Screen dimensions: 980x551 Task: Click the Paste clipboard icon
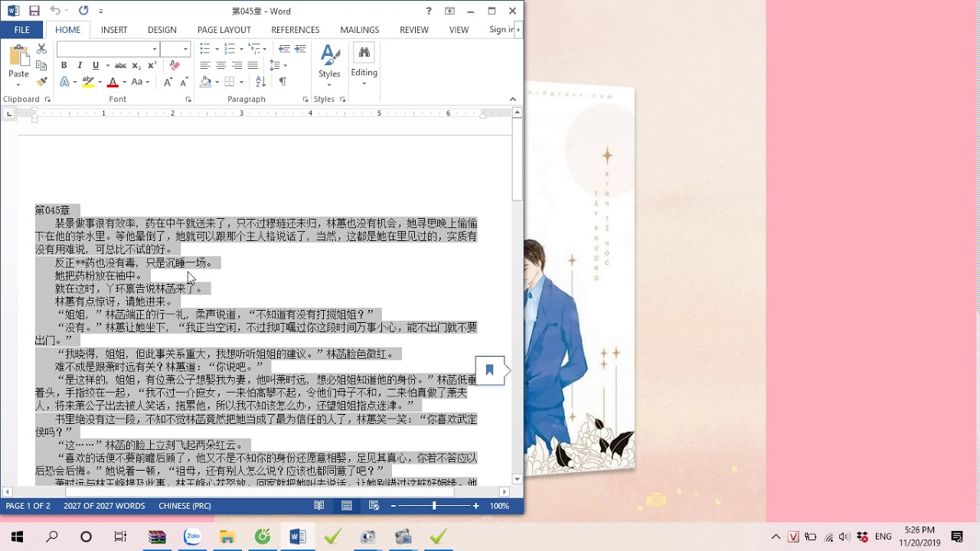18,57
